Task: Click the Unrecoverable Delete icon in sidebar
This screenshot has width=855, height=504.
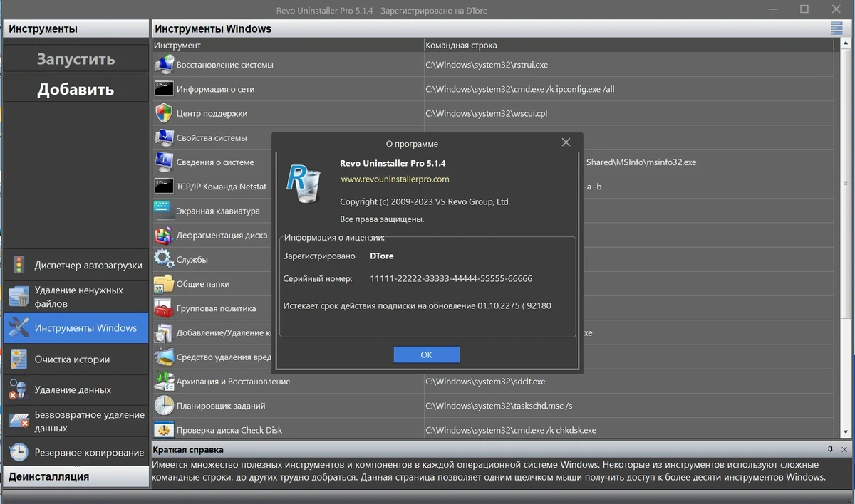Action: pos(19,421)
